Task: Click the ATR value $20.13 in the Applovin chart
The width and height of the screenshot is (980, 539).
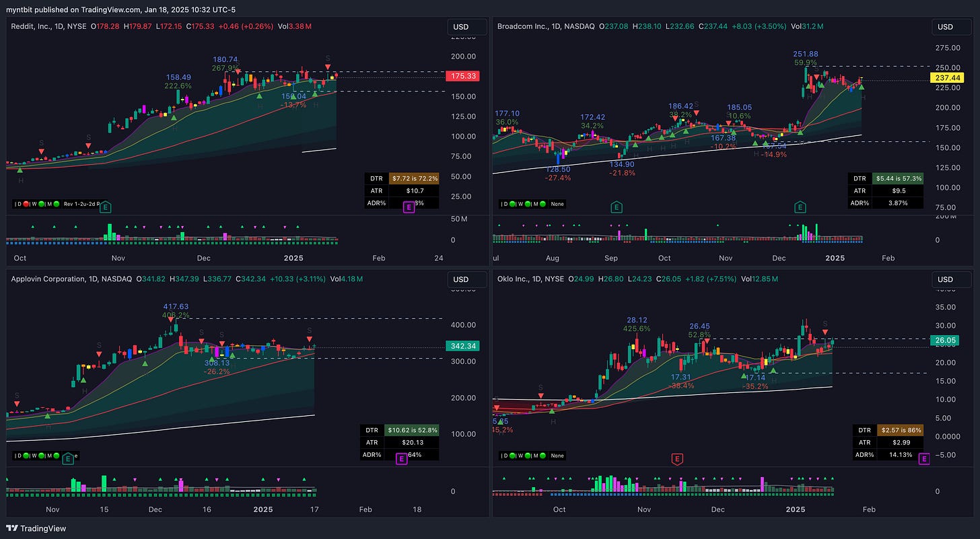Action: tap(411, 442)
